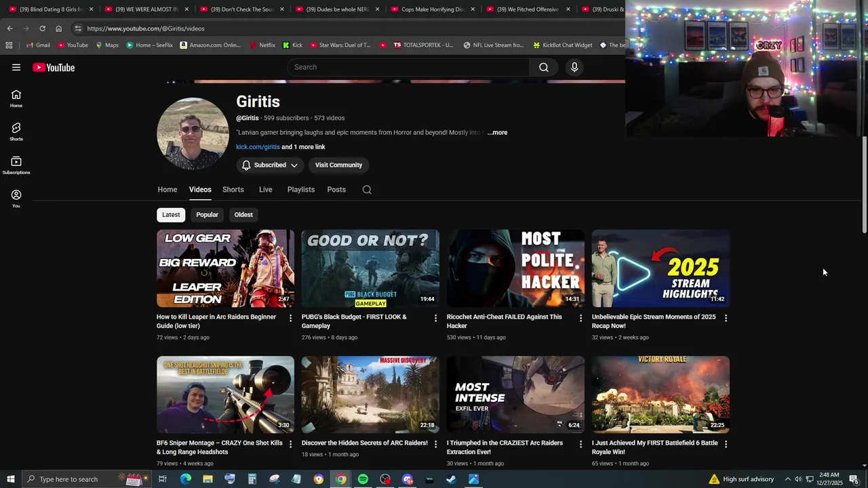Open Subscriptions in the sidebar
Image resolution: width=868 pixels, height=488 pixels.
[x=16, y=165]
